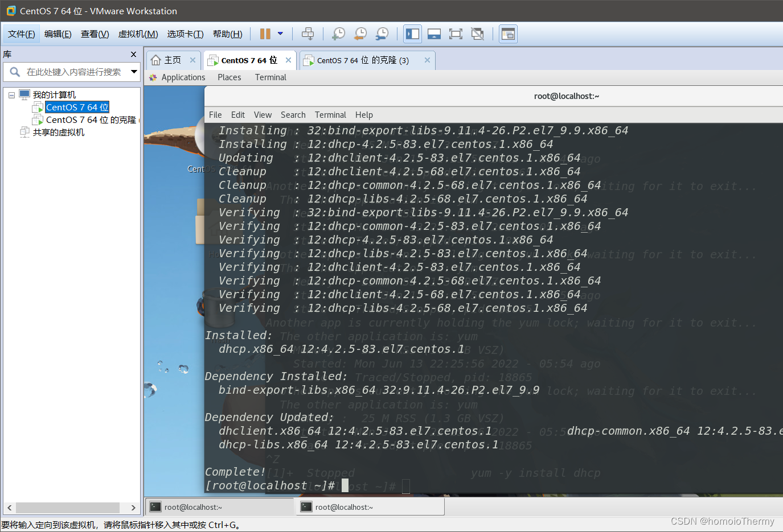
Task: Open the 查看(V) menu
Action: coord(95,34)
